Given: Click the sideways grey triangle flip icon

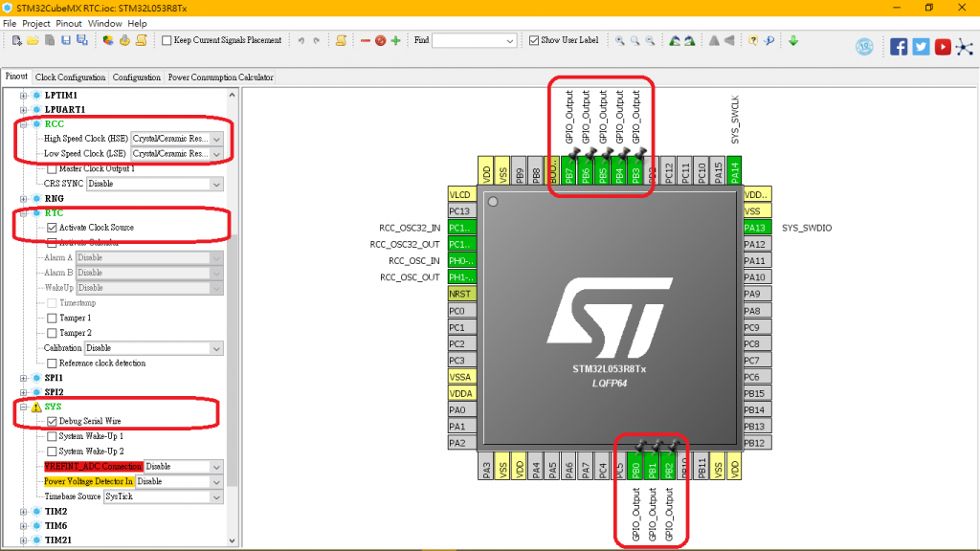Looking at the screenshot, I should [x=729, y=40].
